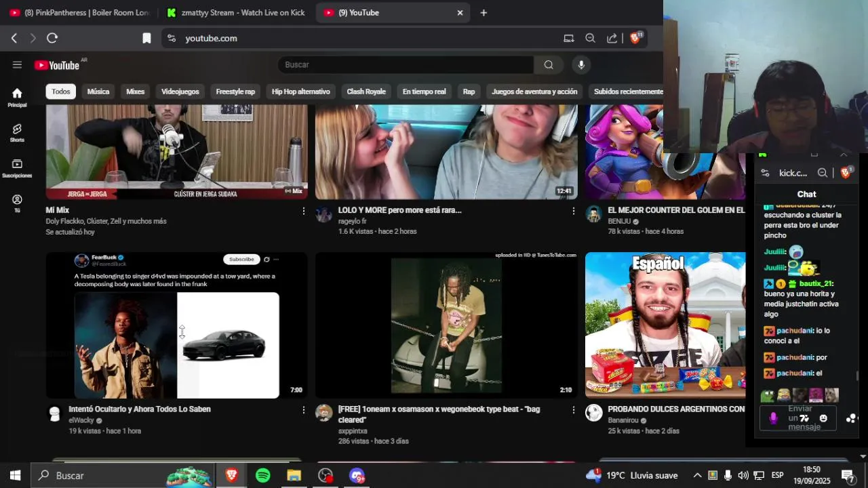The height and width of the screenshot is (488, 868).
Task: Open Shorts in the YouTube sidebar
Action: pyautogui.click(x=17, y=133)
